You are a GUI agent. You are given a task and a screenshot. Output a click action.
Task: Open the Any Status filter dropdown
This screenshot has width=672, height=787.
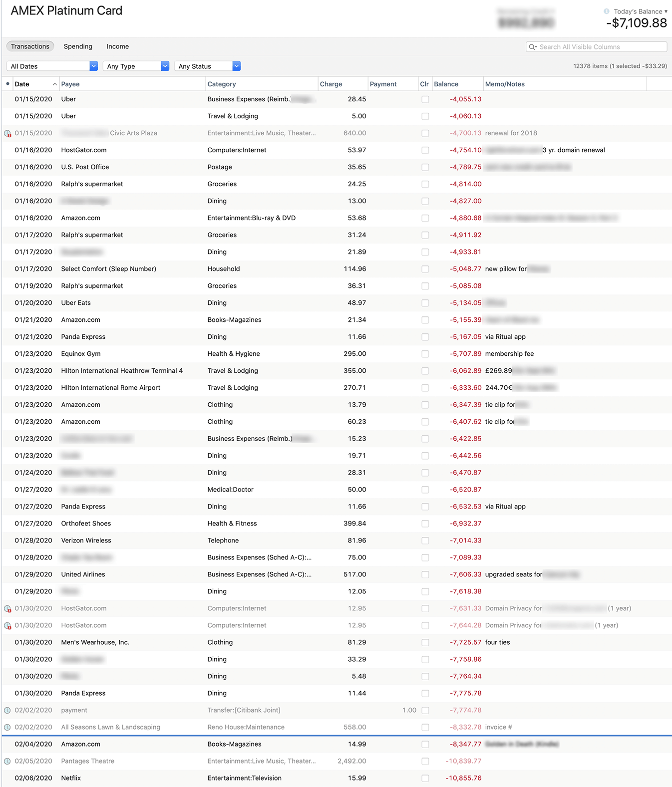pos(207,66)
